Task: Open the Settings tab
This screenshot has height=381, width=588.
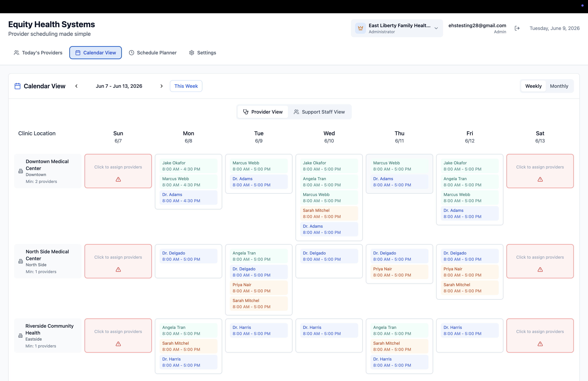Action: coord(203,53)
